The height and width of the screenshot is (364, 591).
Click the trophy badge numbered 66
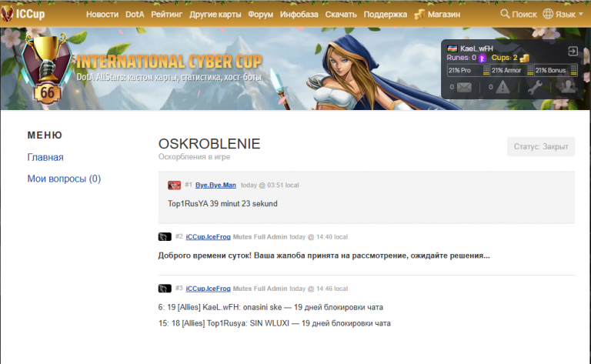point(47,68)
